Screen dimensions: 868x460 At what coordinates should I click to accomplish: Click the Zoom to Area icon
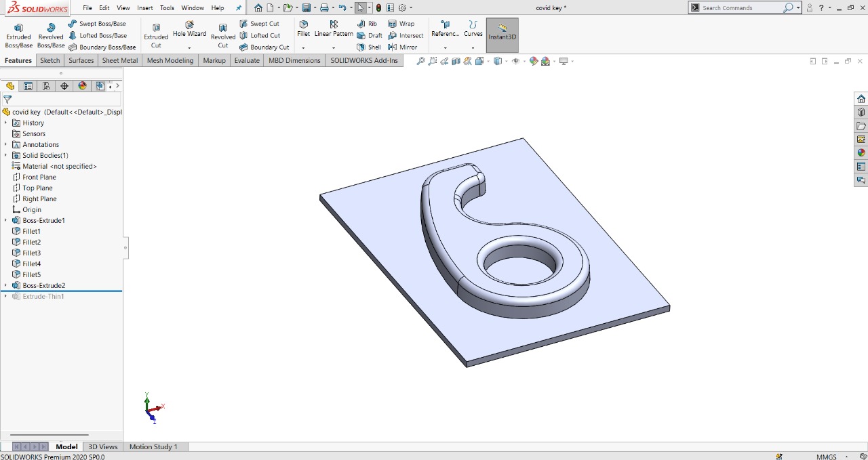pos(433,61)
